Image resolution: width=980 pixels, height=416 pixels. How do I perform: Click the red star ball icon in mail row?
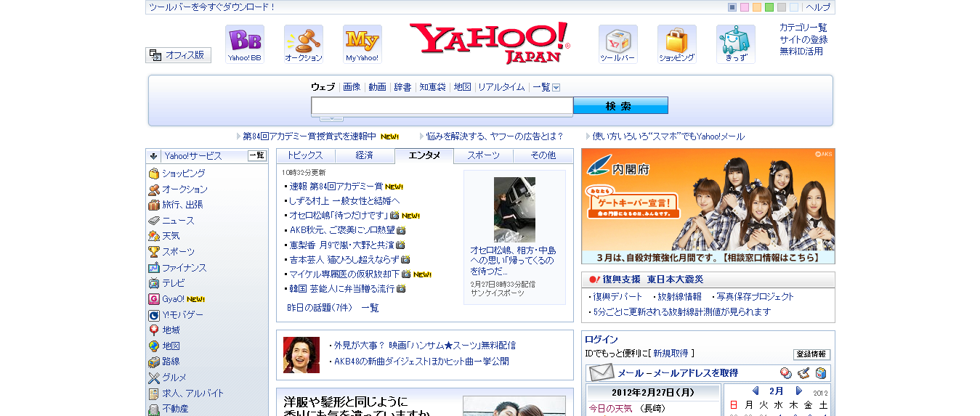[786, 373]
